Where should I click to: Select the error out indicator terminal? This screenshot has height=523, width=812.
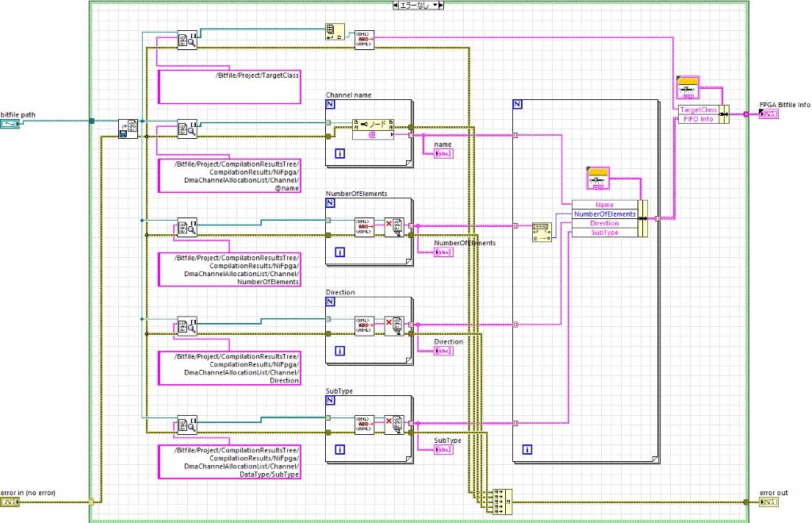coord(768,502)
